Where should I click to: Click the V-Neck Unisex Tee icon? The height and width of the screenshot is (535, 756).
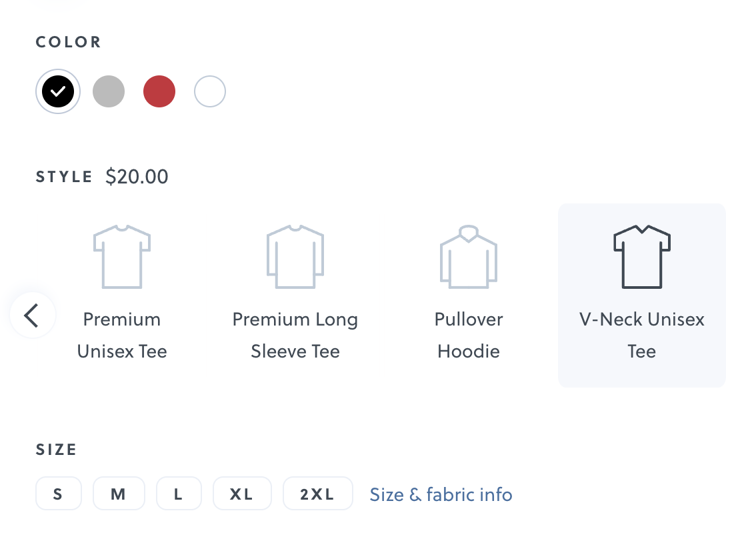(x=641, y=257)
